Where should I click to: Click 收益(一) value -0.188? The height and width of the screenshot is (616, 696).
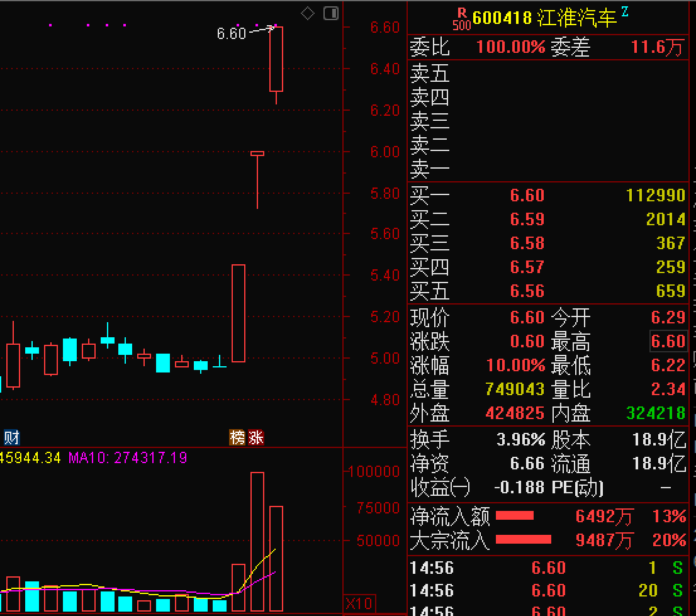click(x=519, y=487)
